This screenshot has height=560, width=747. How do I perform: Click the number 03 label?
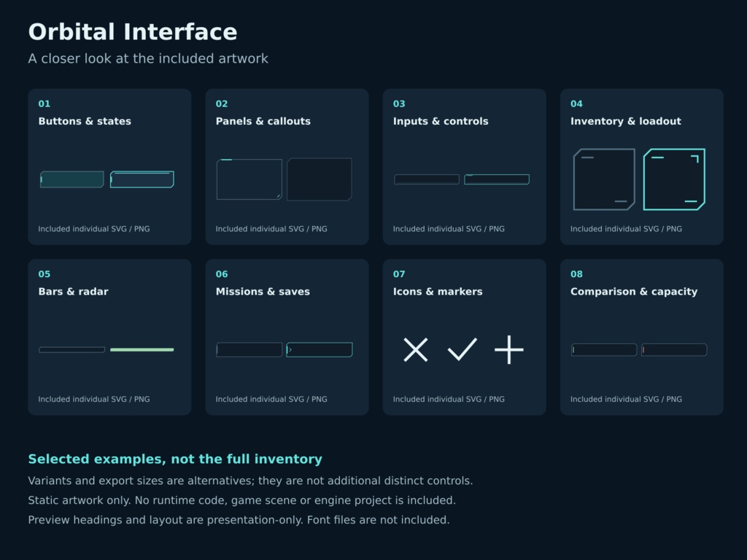(x=399, y=104)
